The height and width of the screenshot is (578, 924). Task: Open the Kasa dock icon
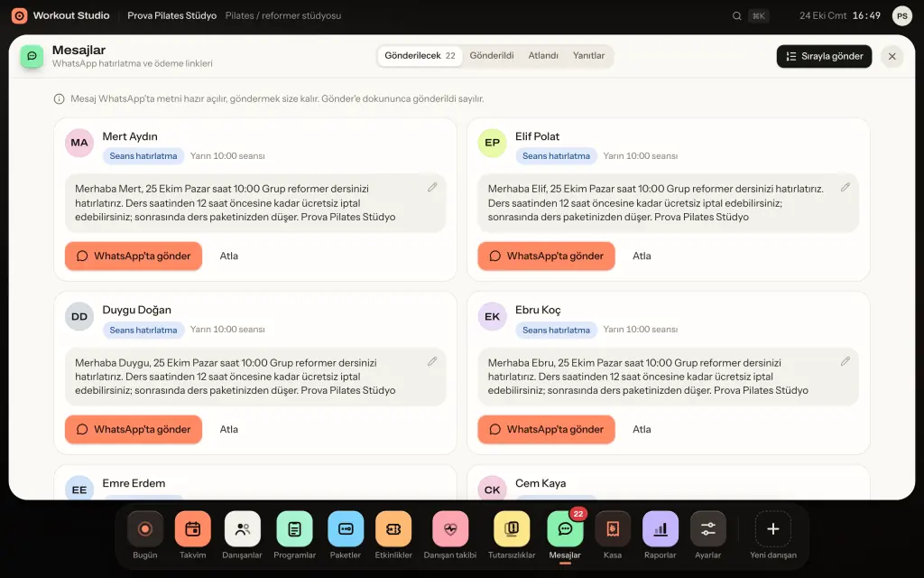(x=613, y=528)
